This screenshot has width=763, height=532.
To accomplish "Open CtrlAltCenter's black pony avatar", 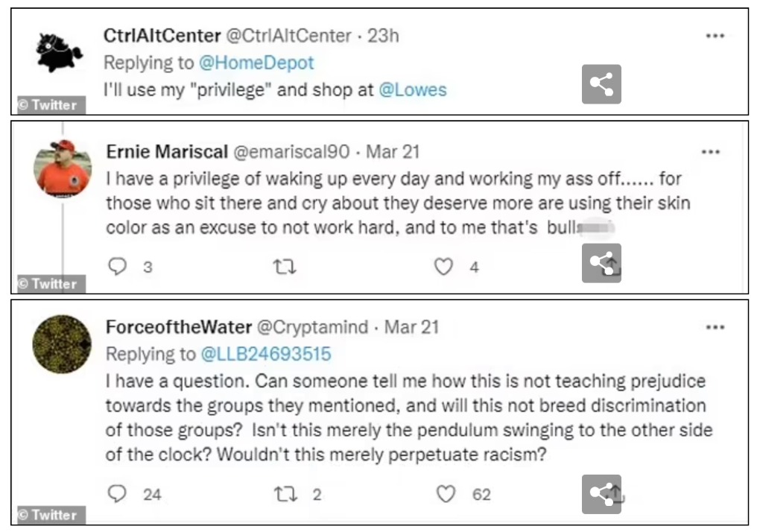I will [x=60, y=51].
